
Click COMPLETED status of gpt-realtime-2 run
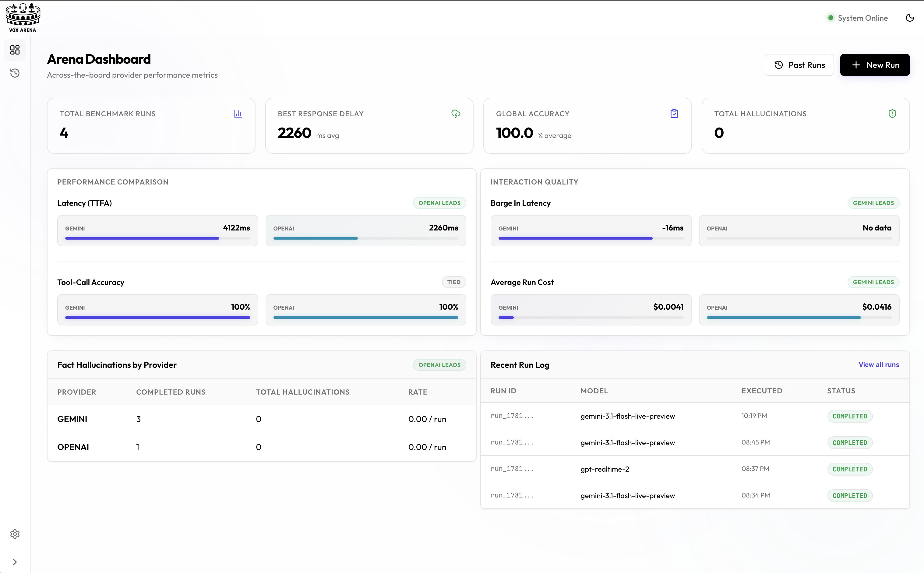(850, 469)
